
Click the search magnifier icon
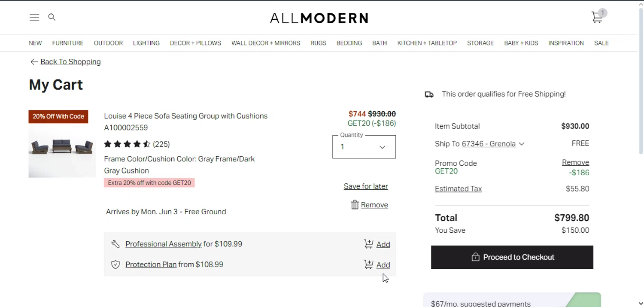point(52,17)
